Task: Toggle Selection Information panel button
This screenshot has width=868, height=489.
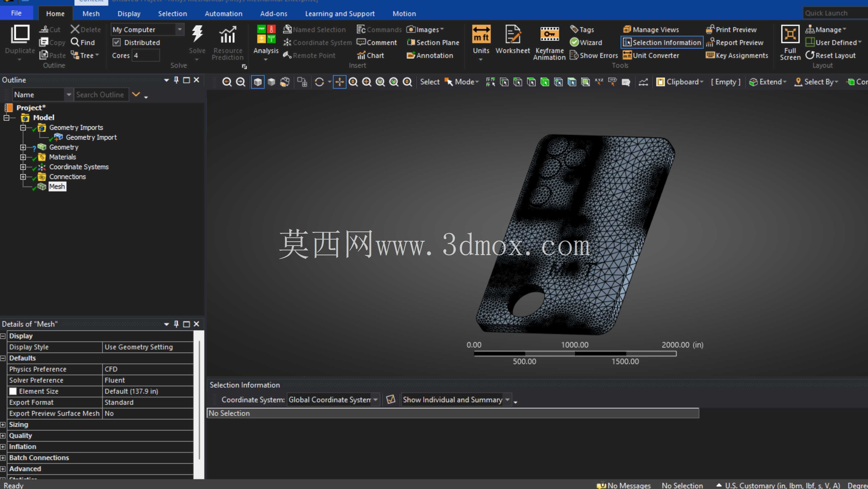Action: click(662, 43)
